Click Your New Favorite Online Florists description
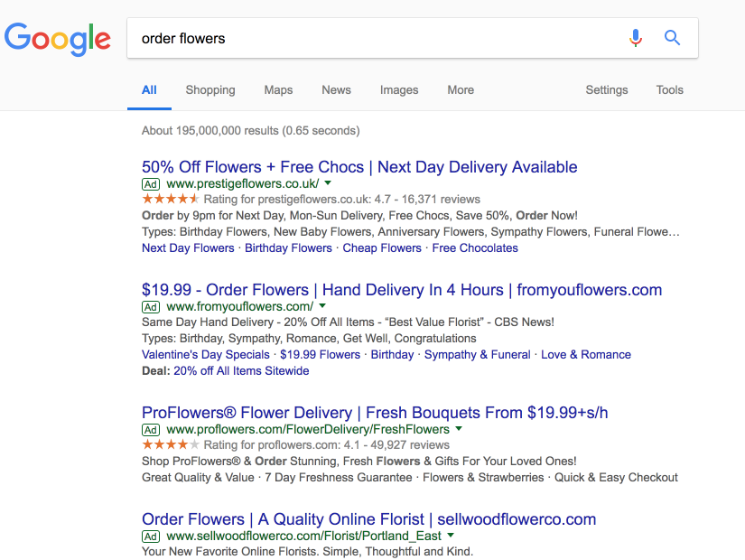The width and height of the screenshot is (745, 560). (307, 552)
